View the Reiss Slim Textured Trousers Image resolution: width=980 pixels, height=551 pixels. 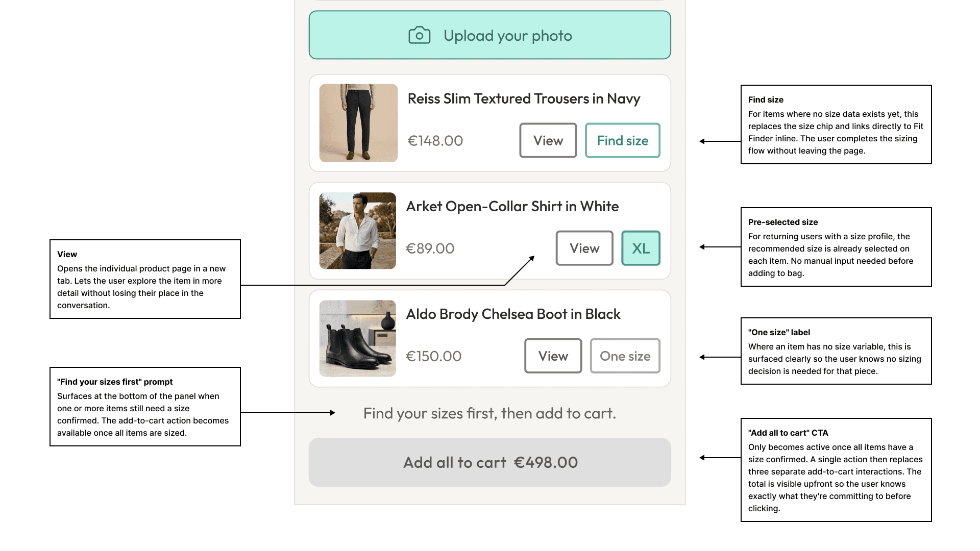click(548, 140)
